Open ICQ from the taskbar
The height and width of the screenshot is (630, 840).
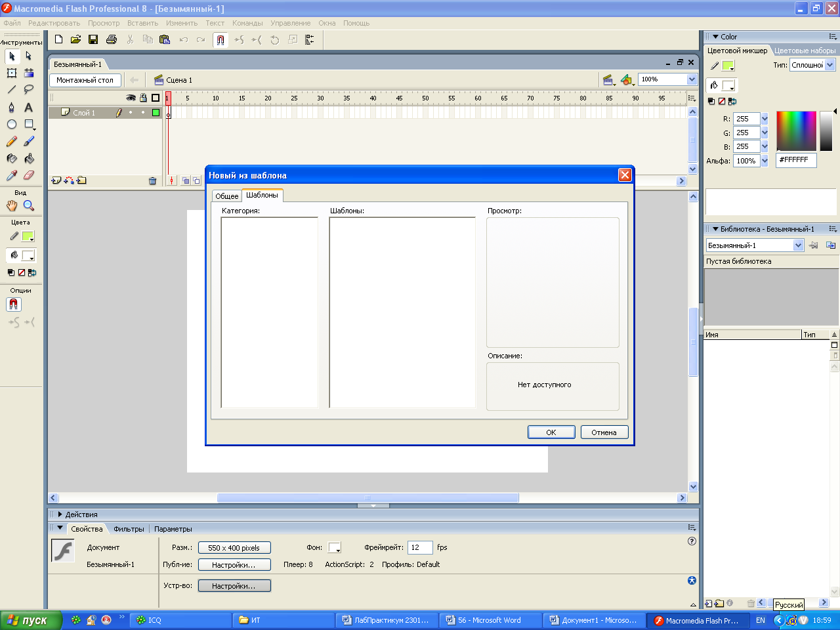pyautogui.click(x=180, y=620)
